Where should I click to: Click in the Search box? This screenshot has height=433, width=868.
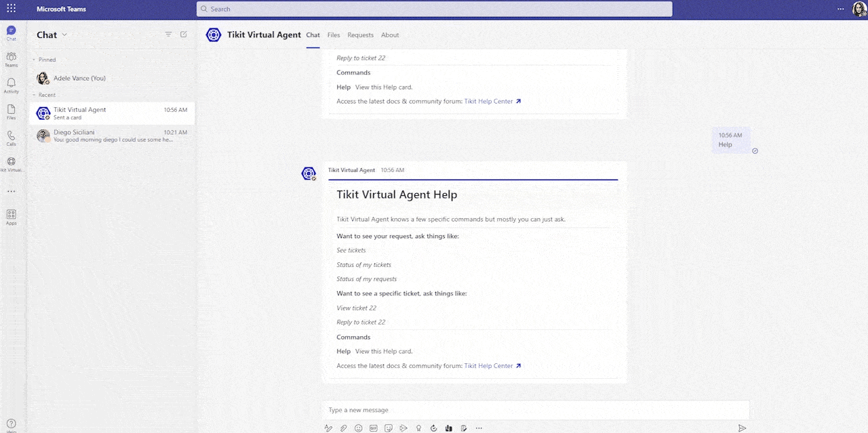pyautogui.click(x=434, y=9)
